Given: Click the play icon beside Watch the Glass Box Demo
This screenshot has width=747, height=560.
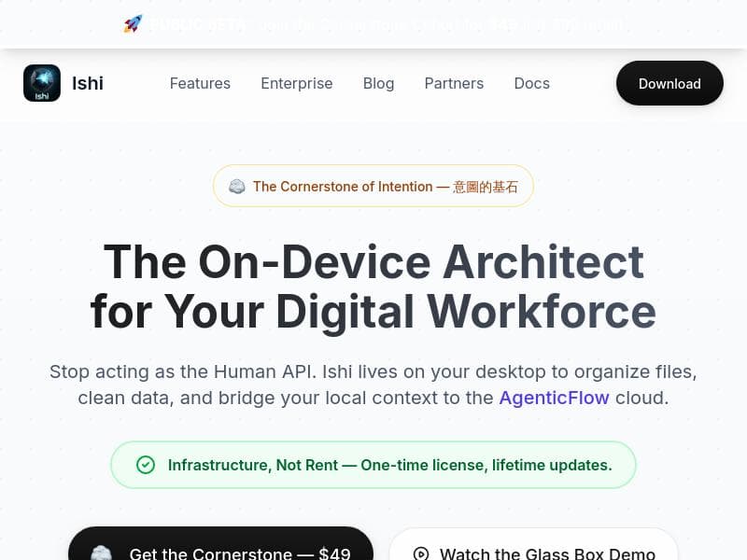Looking at the screenshot, I should [421, 553].
